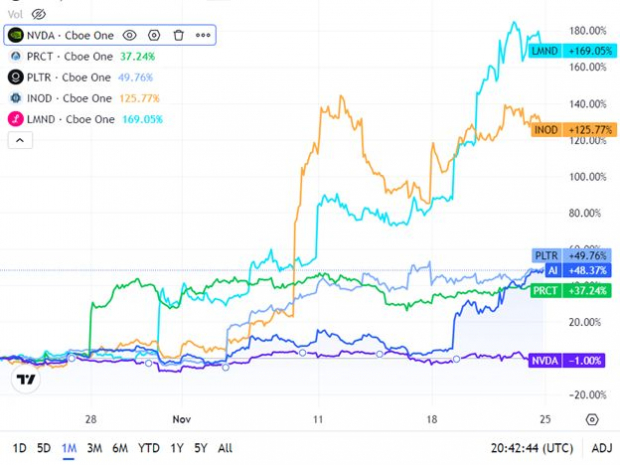Click the PRCT symbol logo icon

(x=16, y=56)
